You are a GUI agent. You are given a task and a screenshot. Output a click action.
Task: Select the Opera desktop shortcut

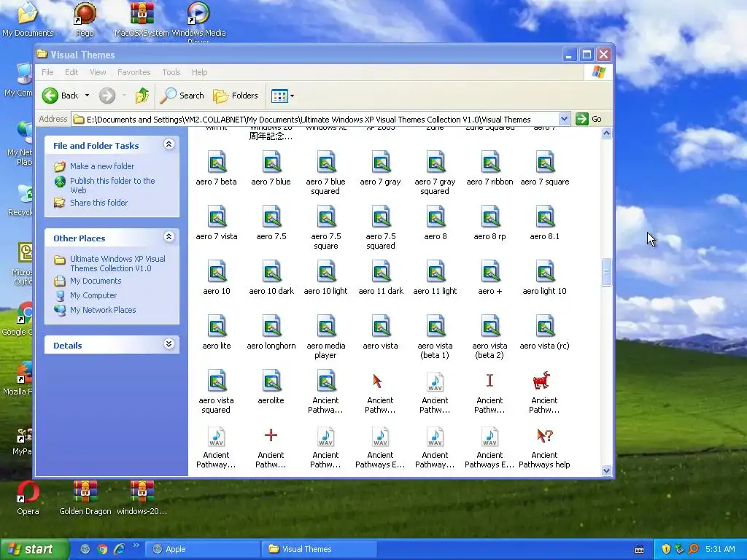pos(28,499)
